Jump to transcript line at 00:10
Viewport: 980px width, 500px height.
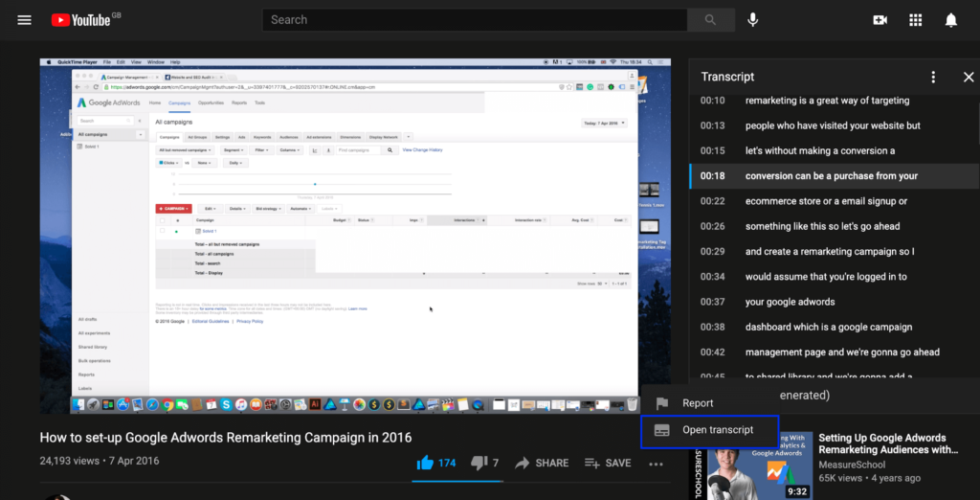835,101
